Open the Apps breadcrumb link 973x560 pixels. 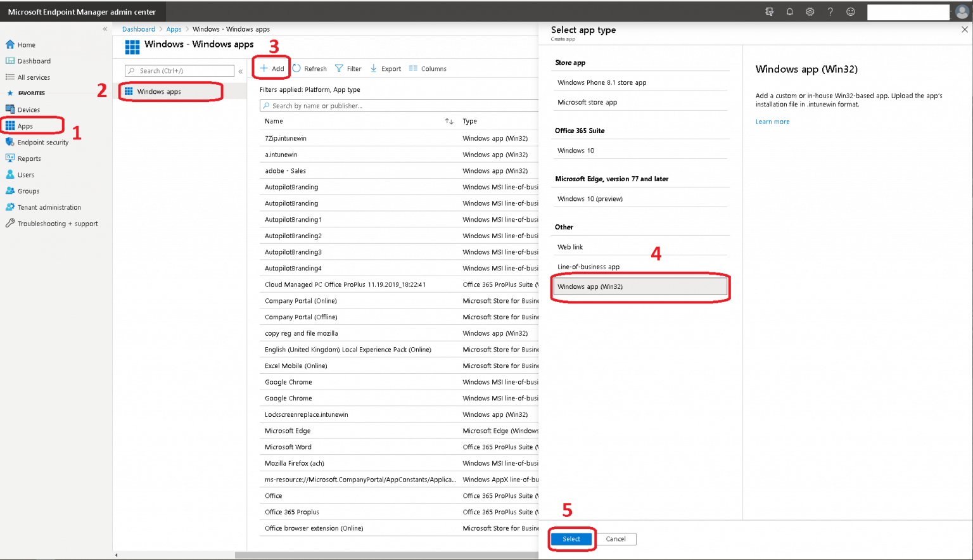(x=174, y=29)
